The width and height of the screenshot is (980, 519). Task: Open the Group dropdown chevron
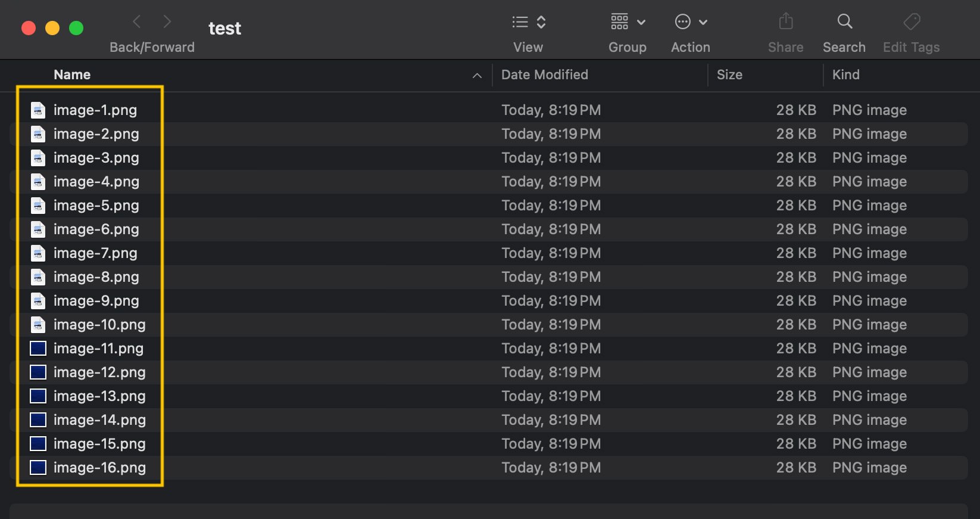click(641, 23)
